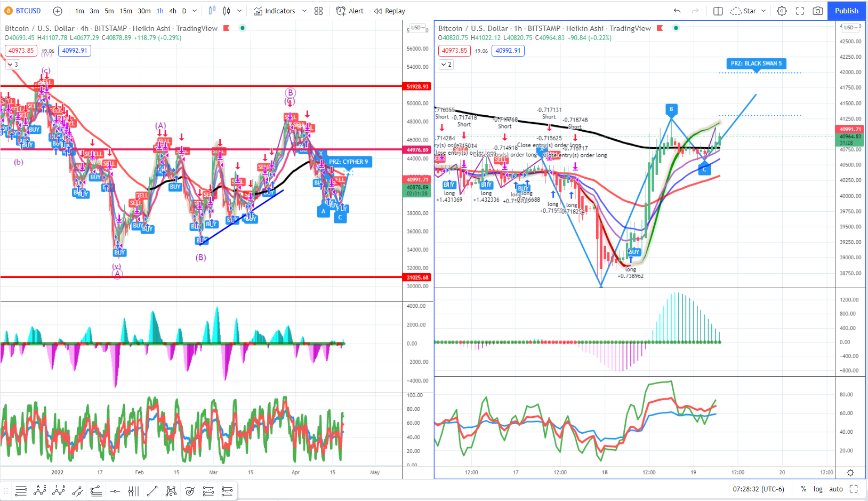Screen dimensions: 868x501
Task: Select the Cypher Pattern drawing tool
Action: [x=171, y=491]
